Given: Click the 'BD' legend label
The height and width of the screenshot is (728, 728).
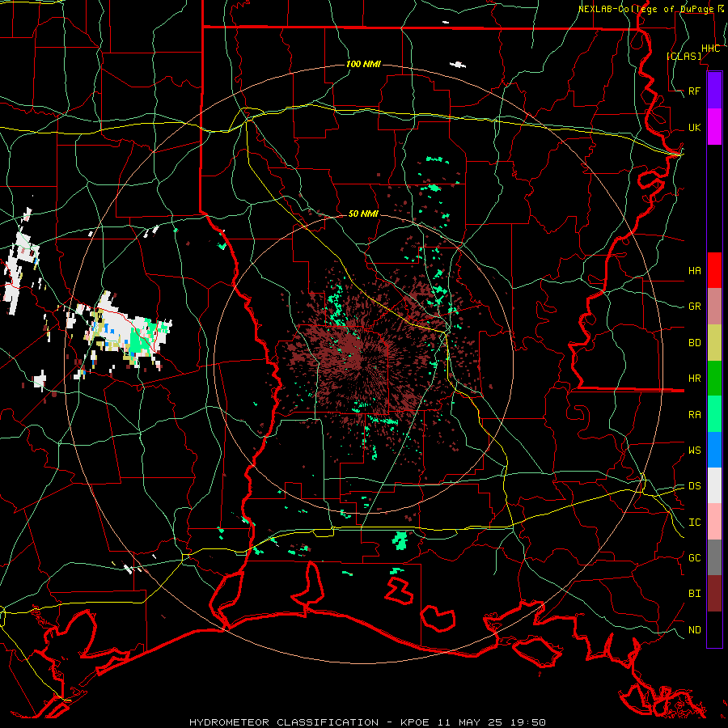Looking at the screenshot, I should [x=694, y=343].
